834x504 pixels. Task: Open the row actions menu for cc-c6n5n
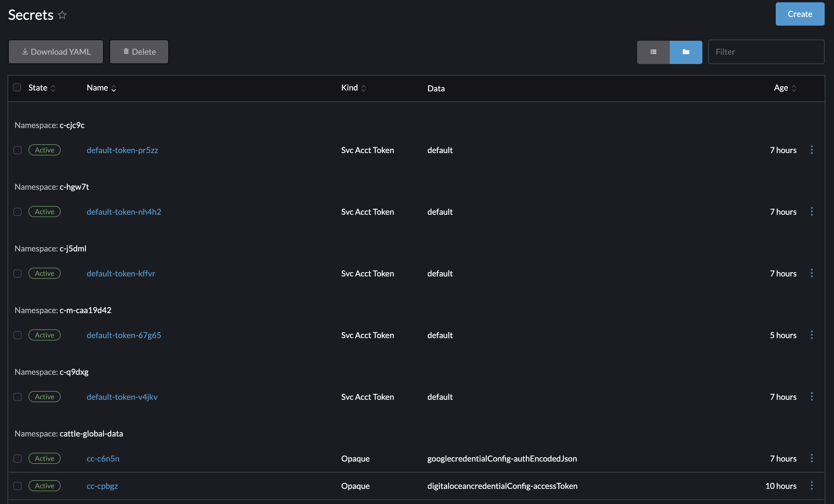[812, 458]
